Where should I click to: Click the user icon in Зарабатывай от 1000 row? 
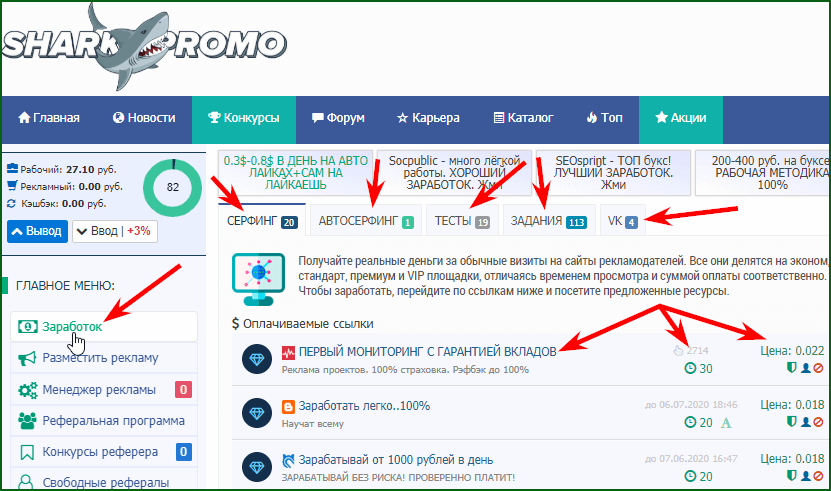[806, 476]
